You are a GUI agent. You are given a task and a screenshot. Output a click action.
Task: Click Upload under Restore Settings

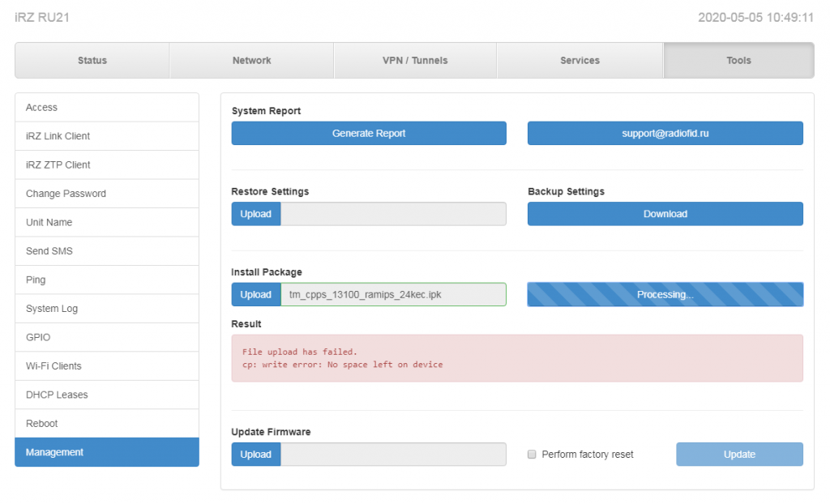click(x=256, y=214)
